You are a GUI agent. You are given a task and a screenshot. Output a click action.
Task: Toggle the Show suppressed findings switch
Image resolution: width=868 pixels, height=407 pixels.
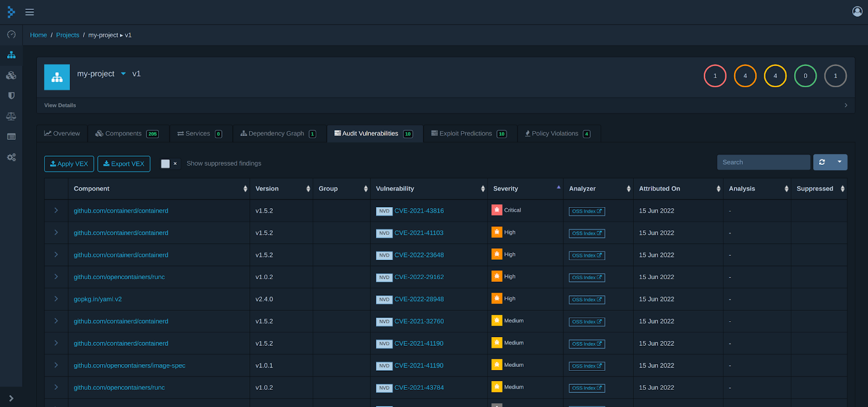pyautogui.click(x=170, y=164)
